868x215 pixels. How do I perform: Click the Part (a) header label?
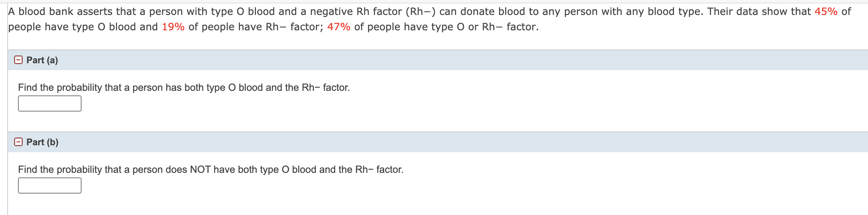[42, 60]
